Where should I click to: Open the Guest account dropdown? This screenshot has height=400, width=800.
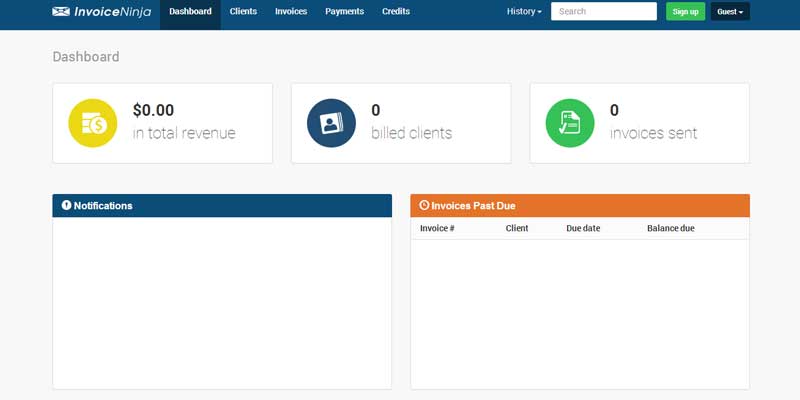(730, 12)
